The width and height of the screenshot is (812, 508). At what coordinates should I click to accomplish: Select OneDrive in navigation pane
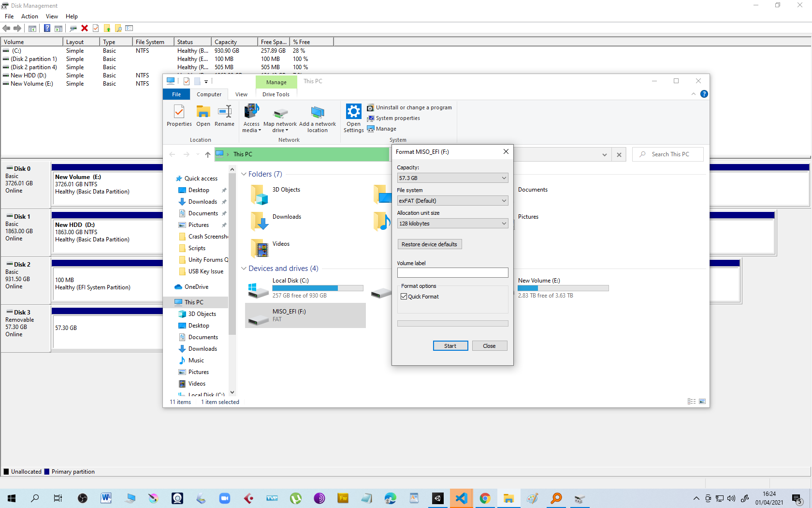click(196, 287)
